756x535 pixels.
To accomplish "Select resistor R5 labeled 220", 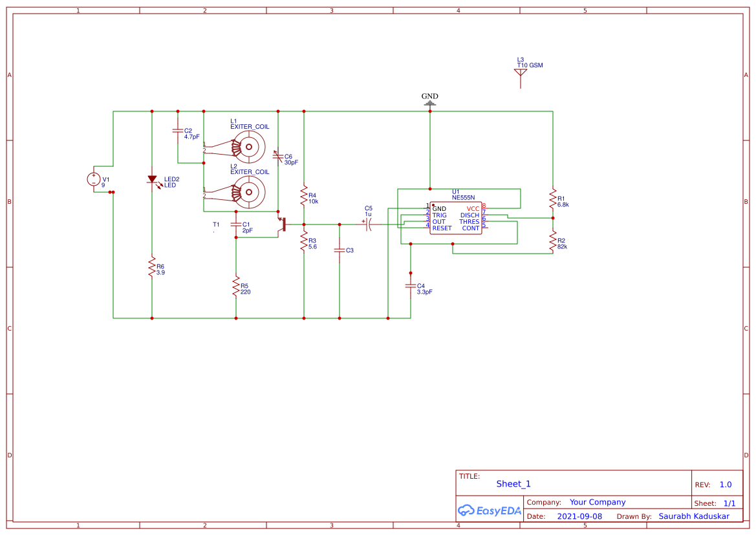I will [235, 287].
